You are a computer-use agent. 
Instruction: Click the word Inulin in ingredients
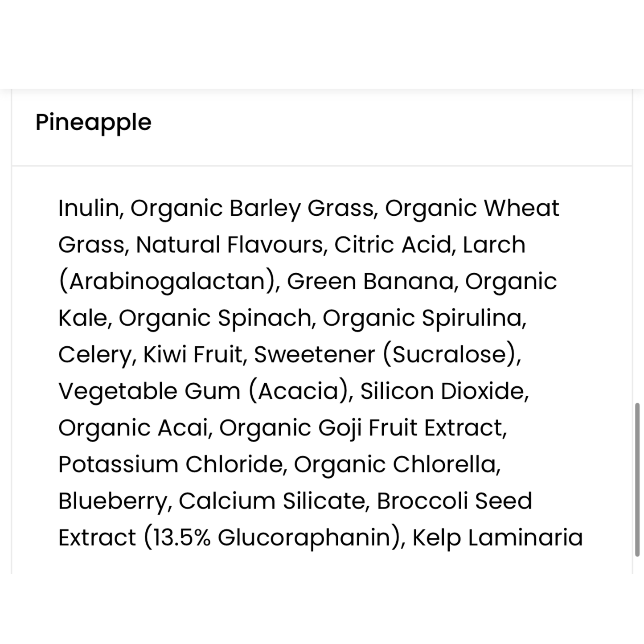88,208
